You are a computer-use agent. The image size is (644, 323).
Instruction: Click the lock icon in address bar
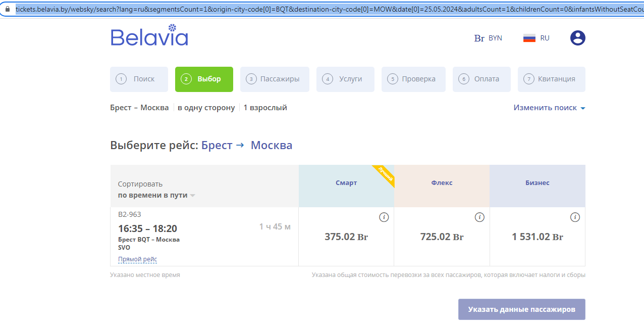coord(8,9)
